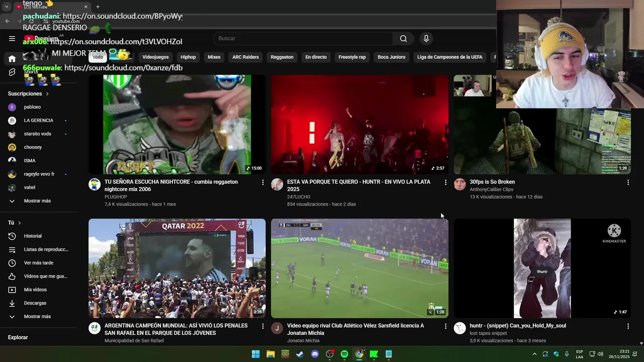Select the En directo filter chip
644x362 pixels.
(316, 57)
